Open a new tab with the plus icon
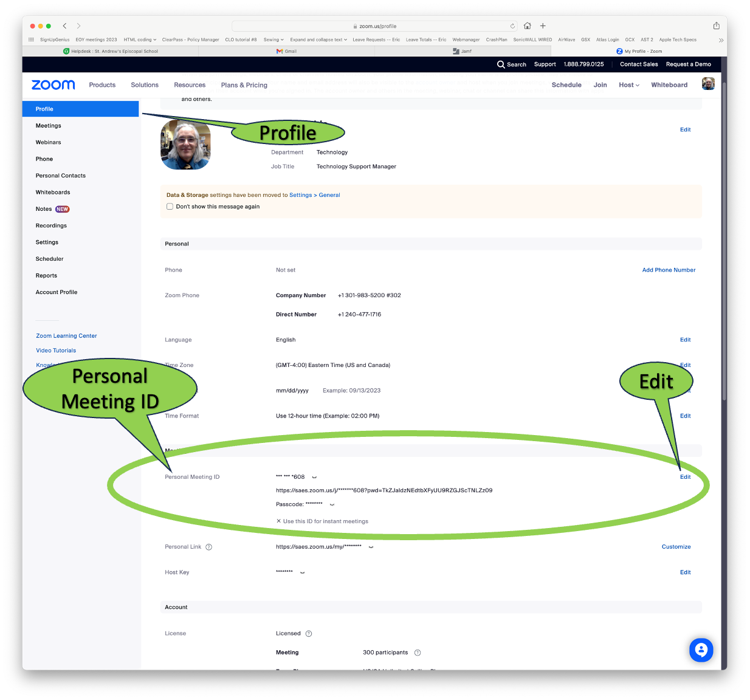The image size is (750, 700). click(543, 26)
